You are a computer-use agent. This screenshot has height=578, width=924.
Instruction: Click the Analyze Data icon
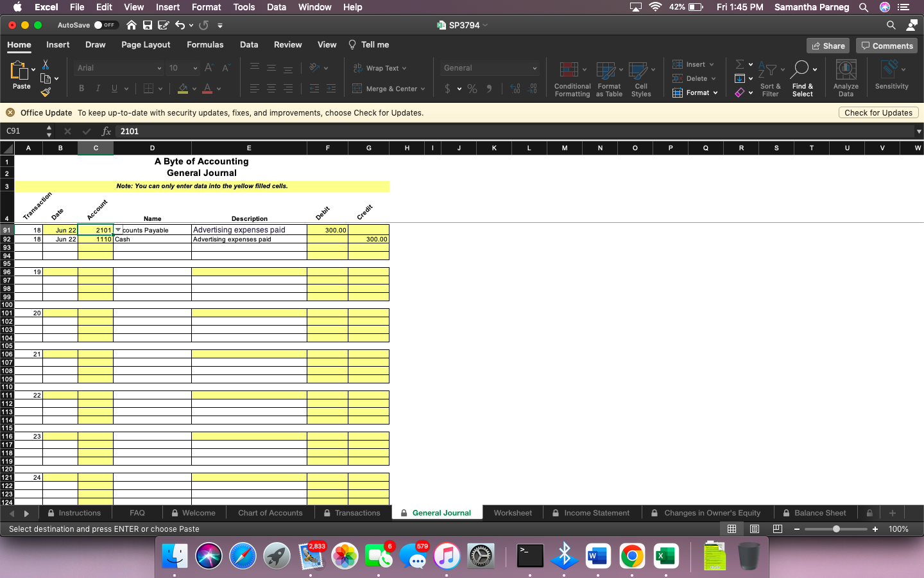coord(846,78)
